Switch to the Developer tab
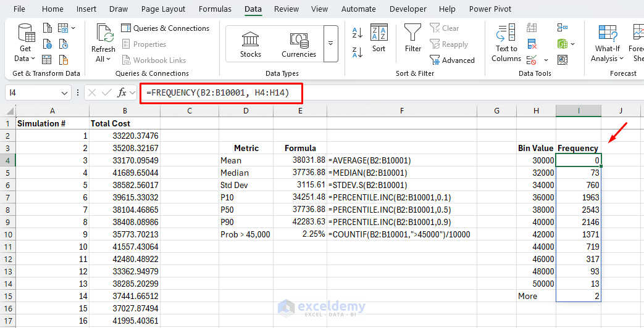 tap(408, 9)
